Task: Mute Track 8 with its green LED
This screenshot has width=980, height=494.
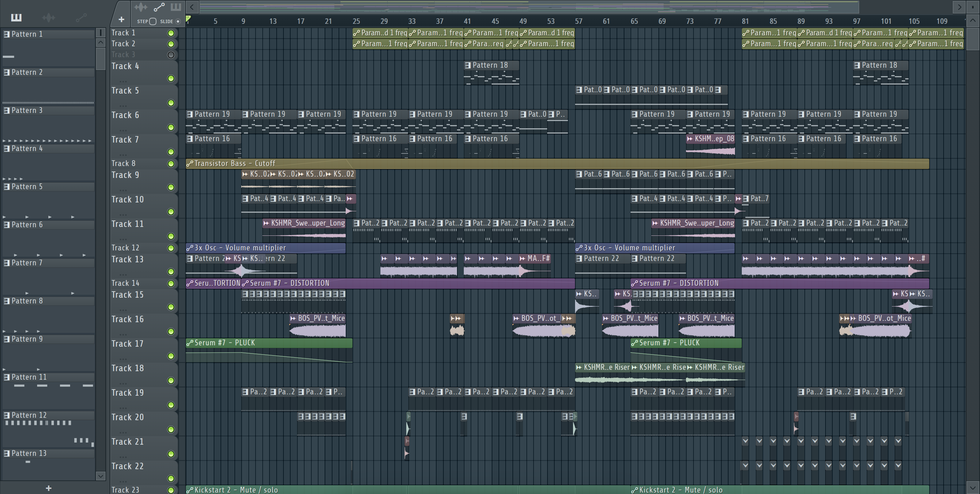Action: 171,164
